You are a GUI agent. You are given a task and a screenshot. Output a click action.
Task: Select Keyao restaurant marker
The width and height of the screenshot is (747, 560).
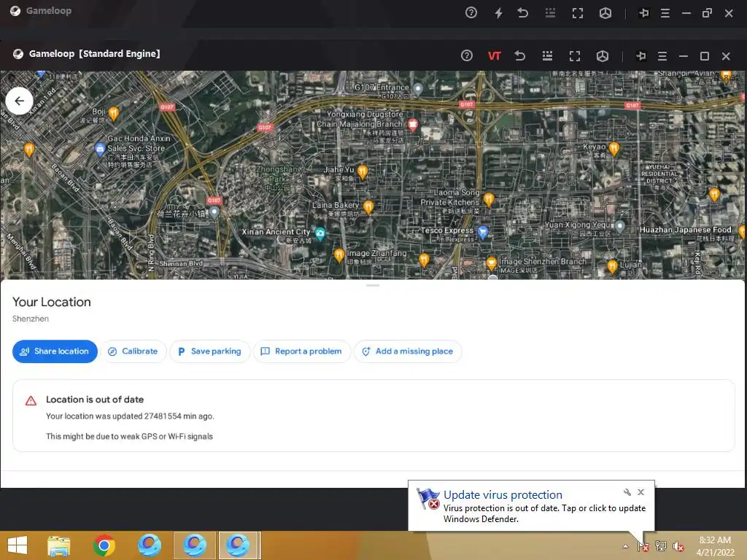point(614,149)
